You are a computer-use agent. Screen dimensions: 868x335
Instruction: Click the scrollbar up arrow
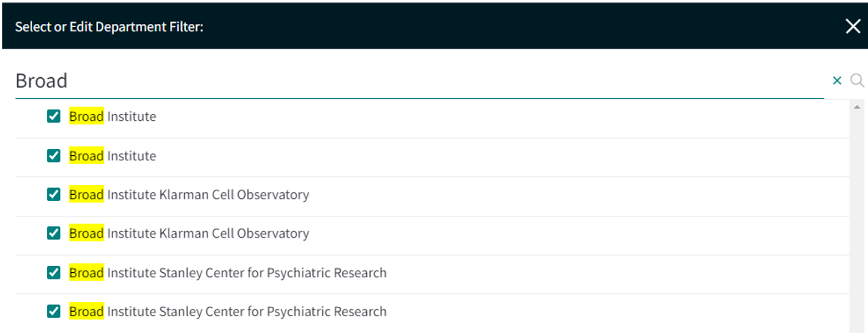pyautogui.click(x=857, y=107)
